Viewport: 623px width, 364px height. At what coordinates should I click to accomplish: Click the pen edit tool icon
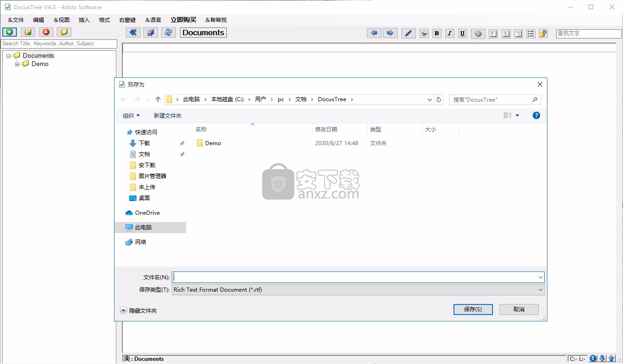point(409,33)
